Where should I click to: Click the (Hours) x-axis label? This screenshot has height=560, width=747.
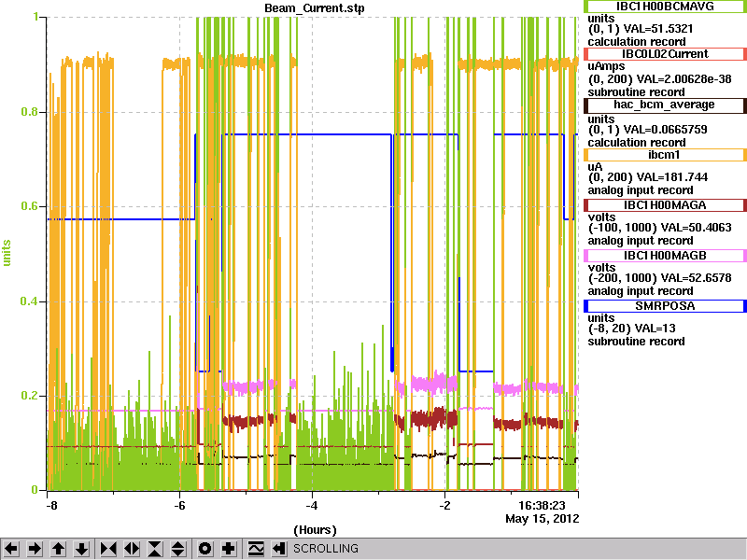point(315,530)
